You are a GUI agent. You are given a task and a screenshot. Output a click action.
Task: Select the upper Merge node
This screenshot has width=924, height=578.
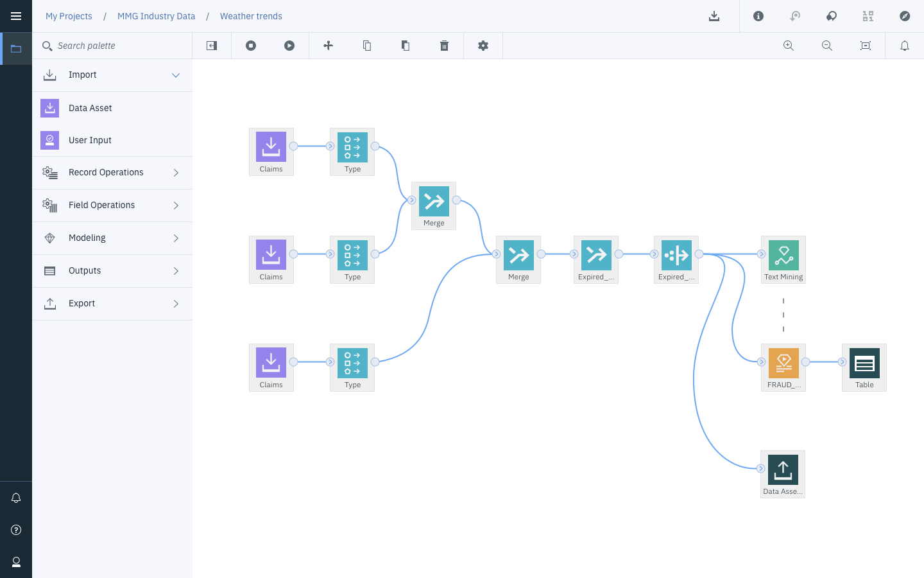434,206
